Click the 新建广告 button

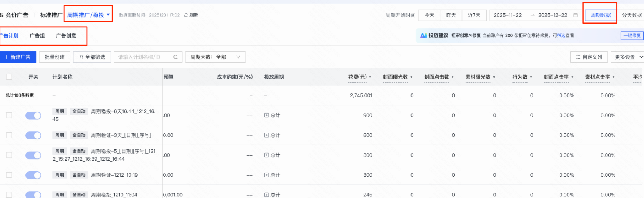click(x=18, y=57)
